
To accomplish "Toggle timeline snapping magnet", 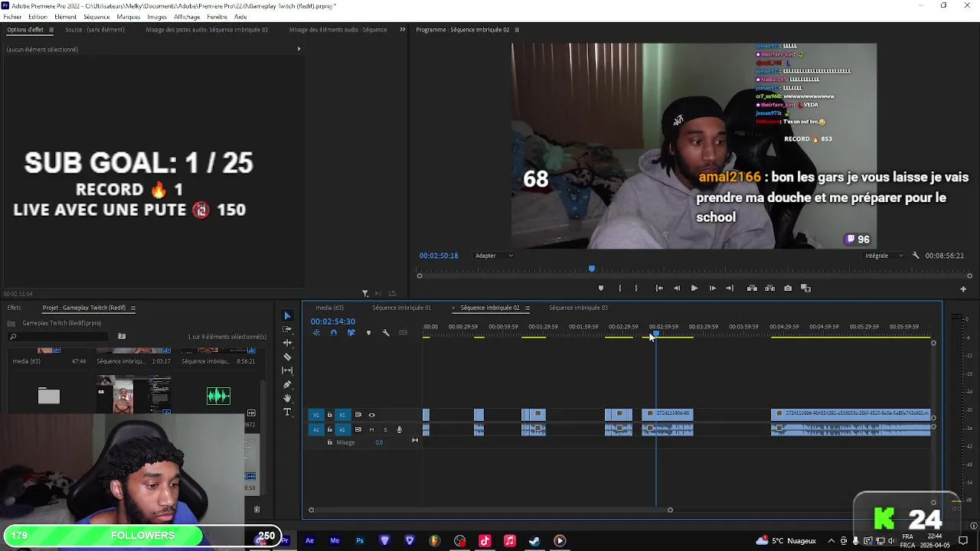I will click(334, 333).
